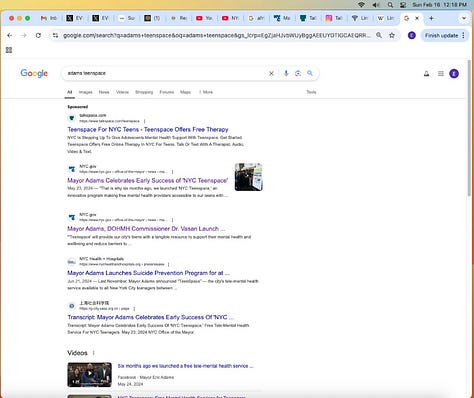Open more options for Talkspace sponsored result
The width and height of the screenshot is (474, 398).
144,121
